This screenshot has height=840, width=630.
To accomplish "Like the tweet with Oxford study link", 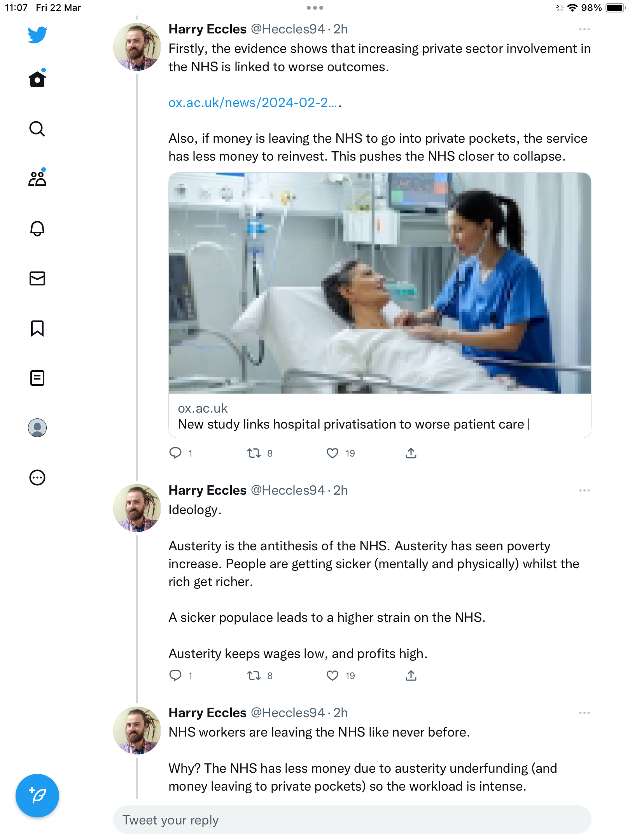I will coord(332,453).
